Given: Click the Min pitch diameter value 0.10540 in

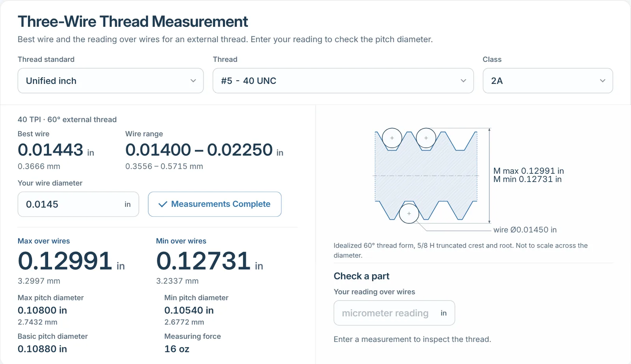Looking at the screenshot, I should [x=189, y=310].
